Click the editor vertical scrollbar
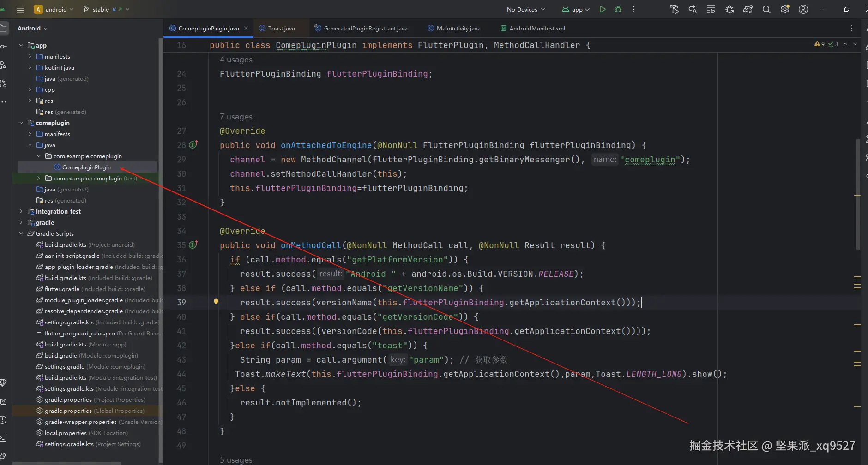 [x=858, y=194]
